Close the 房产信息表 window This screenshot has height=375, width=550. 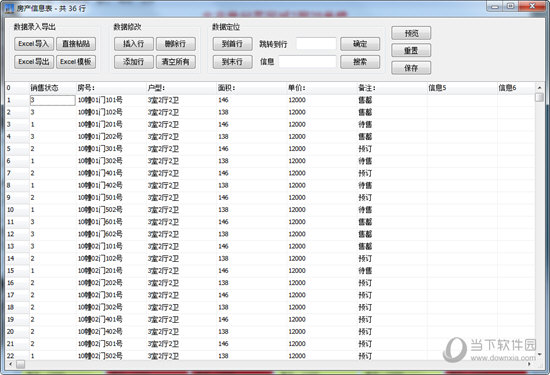532,6
